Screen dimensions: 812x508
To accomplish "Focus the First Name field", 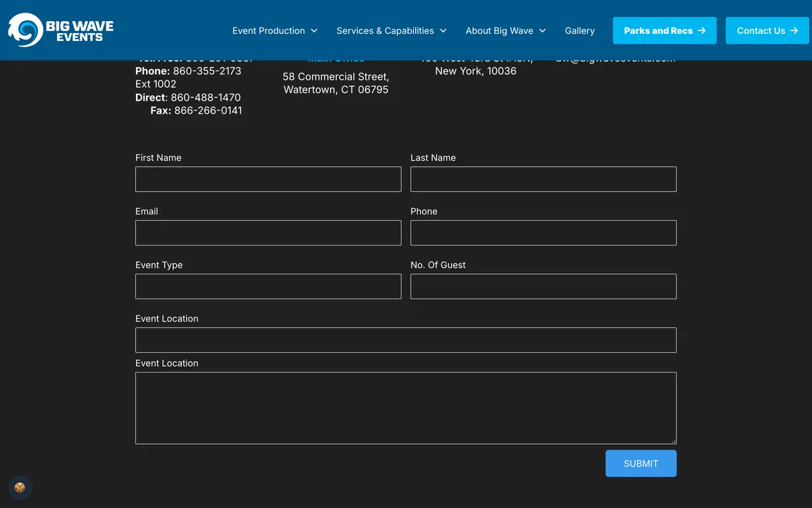I will click(x=269, y=179).
